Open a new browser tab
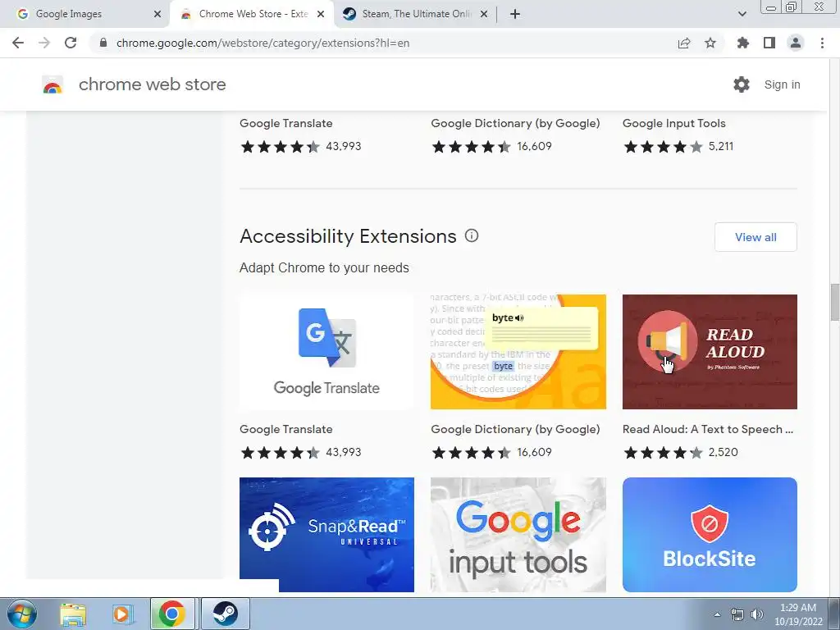The height and width of the screenshot is (630, 840). point(515,14)
